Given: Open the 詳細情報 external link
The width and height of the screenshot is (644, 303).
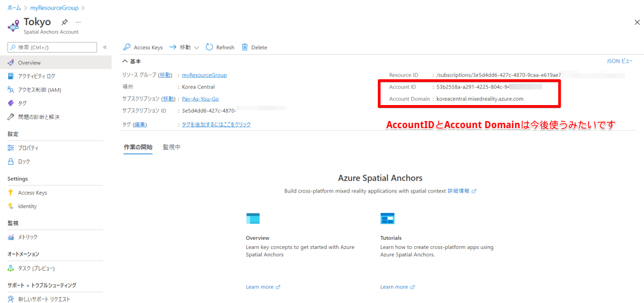Looking at the screenshot, I should (462, 191).
